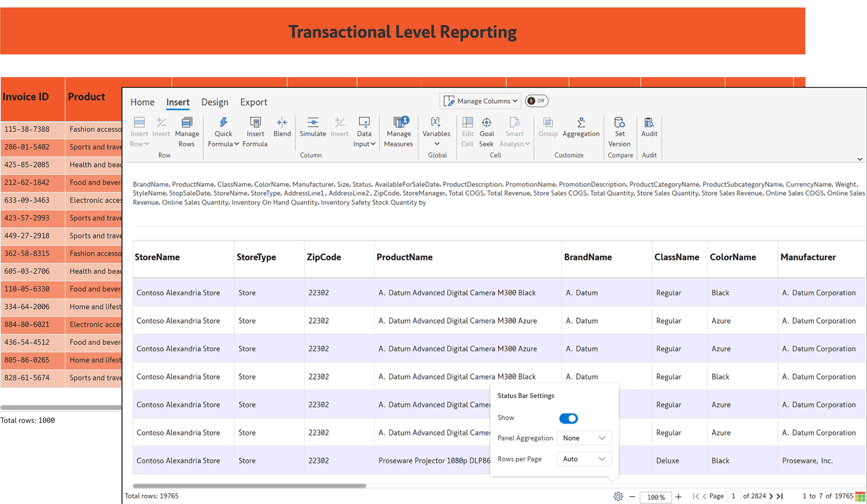Click Set Version compare icon
This screenshot has width=867, height=504.
point(619,123)
